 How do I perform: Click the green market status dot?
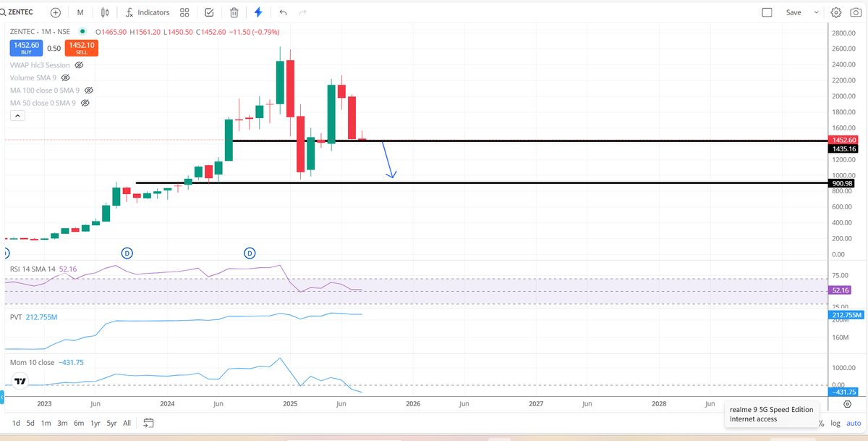(x=82, y=32)
